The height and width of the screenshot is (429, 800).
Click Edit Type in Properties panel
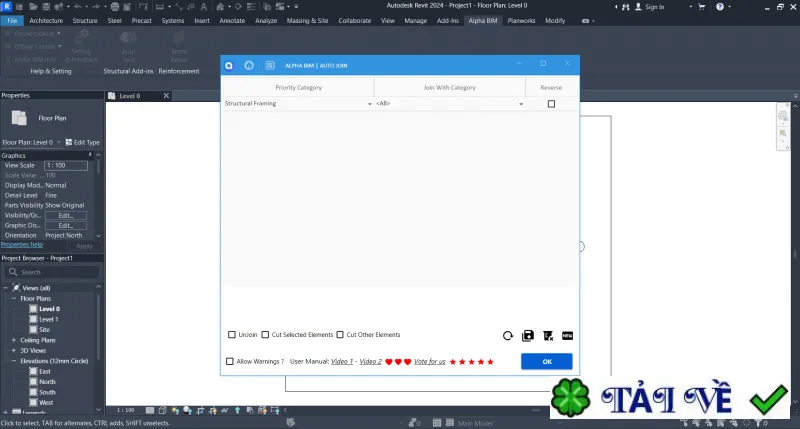point(83,142)
